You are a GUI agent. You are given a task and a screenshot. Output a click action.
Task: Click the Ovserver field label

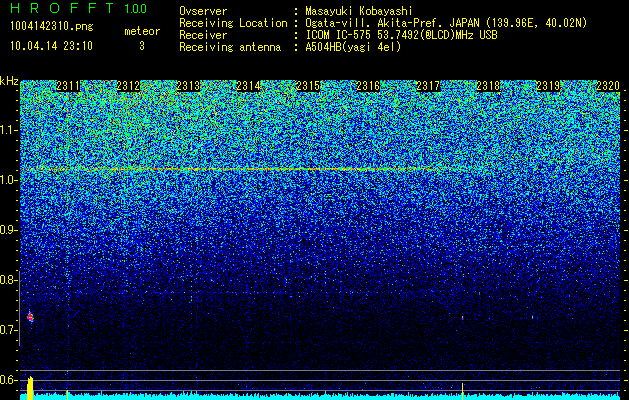click(x=203, y=11)
